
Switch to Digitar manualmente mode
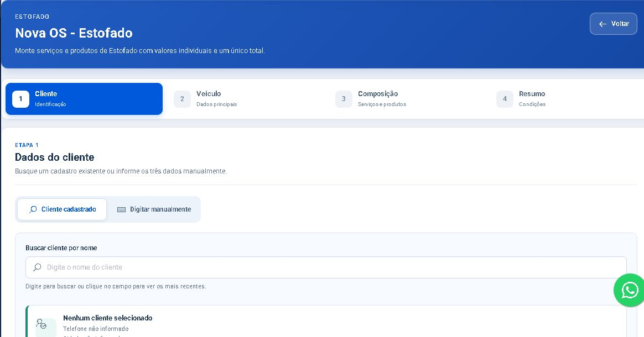click(154, 209)
